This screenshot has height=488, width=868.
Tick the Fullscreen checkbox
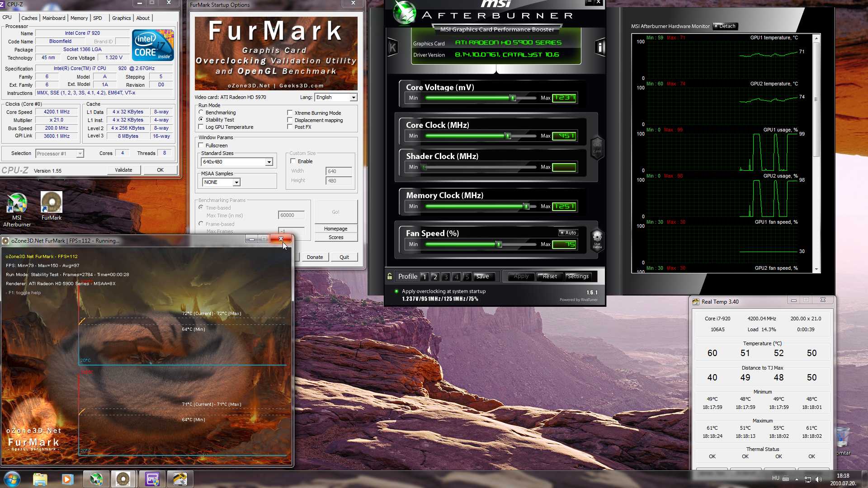(201, 145)
